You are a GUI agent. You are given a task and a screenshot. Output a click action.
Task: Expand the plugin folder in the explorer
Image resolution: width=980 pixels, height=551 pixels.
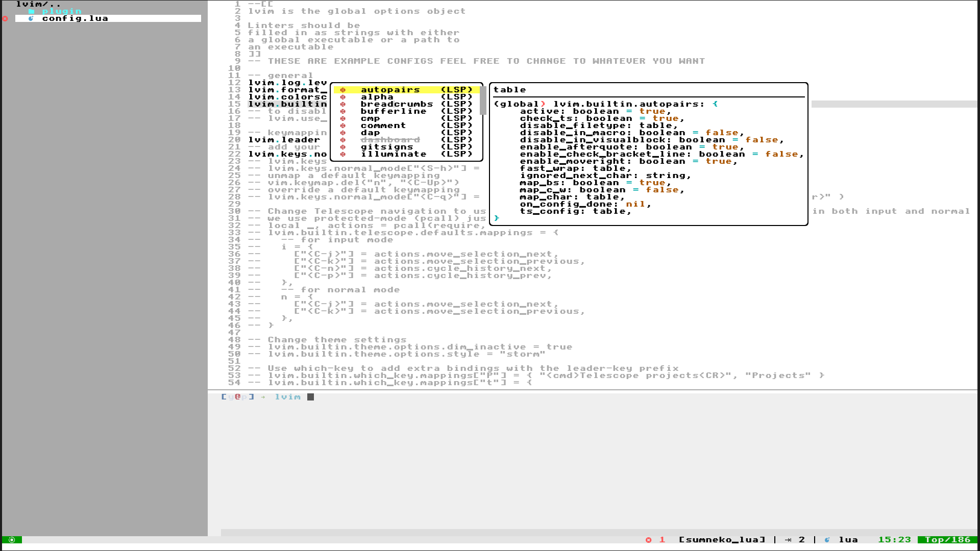(x=61, y=11)
